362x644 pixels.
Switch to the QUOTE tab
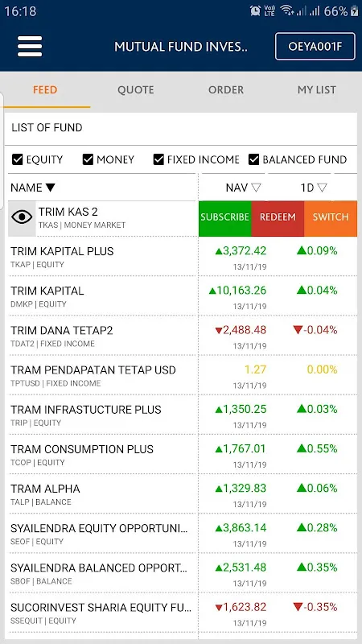click(x=135, y=90)
